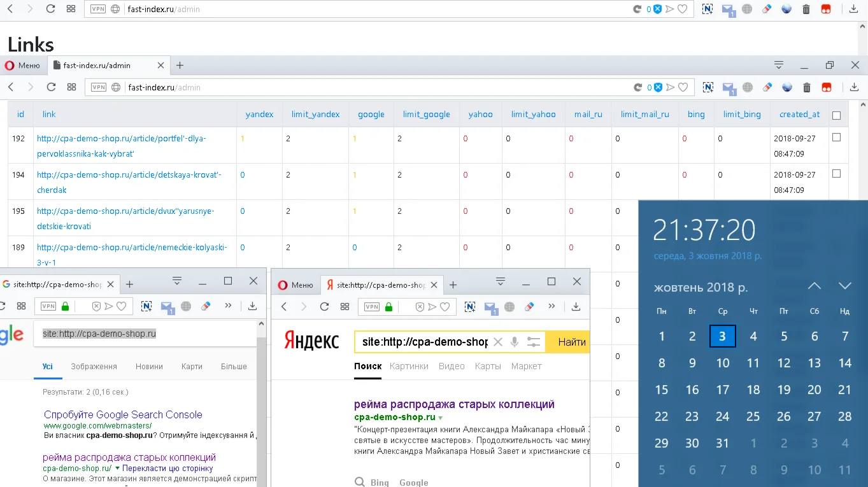868x487 pixels.
Task: Reload the page in the Yandex window
Action: (x=324, y=307)
